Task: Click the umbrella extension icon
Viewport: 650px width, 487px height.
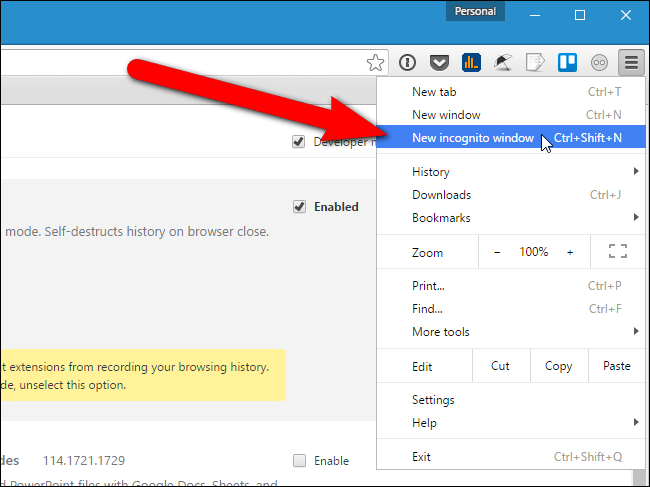Action: click(503, 63)
